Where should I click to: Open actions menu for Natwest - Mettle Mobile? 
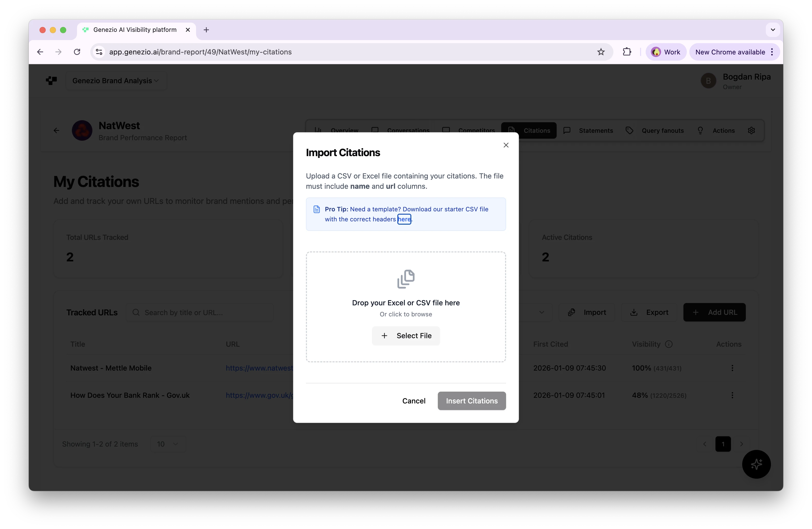pos(732,368)
